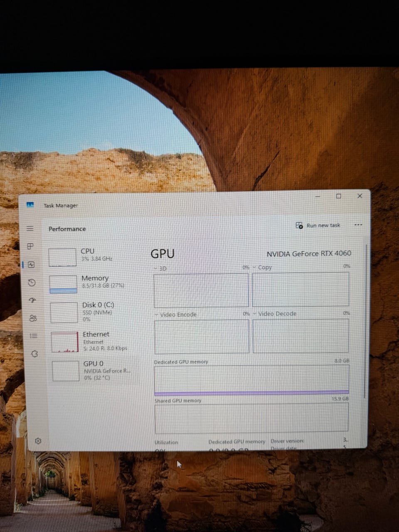Click the Task Manager title bar icon
Viewport: 399px width, 532px height.
click(30, 205)
